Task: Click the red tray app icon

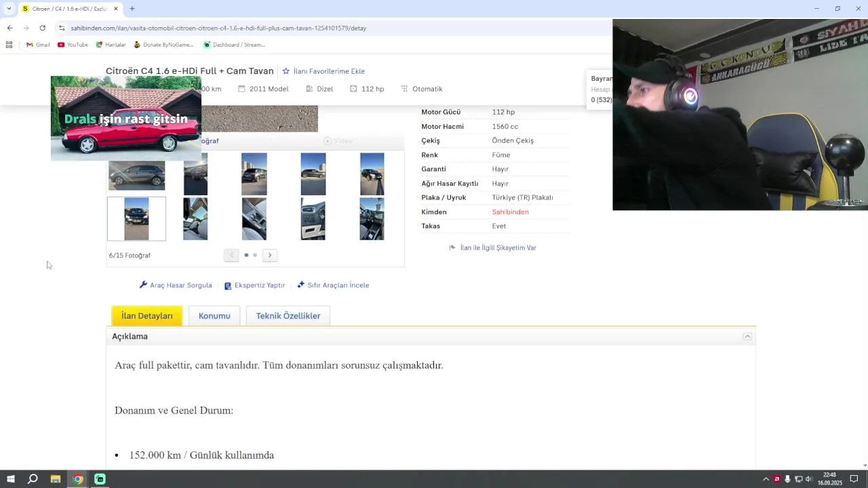Action: [x=776, y=479]
